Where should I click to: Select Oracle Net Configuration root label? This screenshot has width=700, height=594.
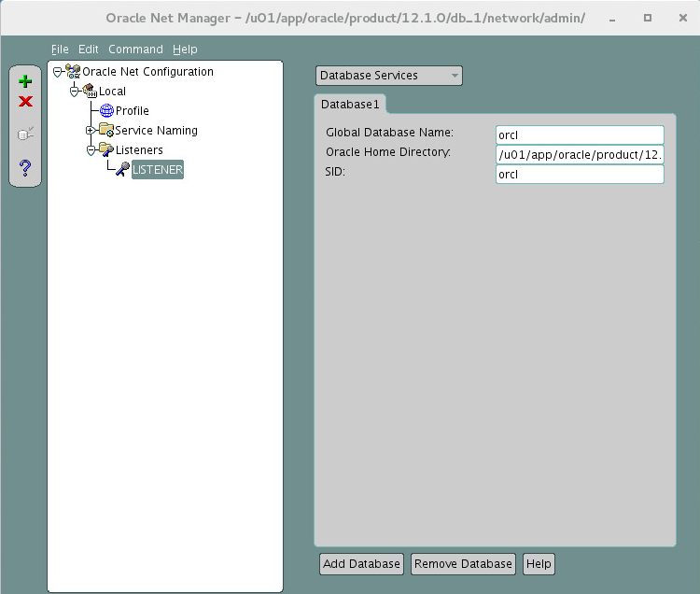pos(147,72)
